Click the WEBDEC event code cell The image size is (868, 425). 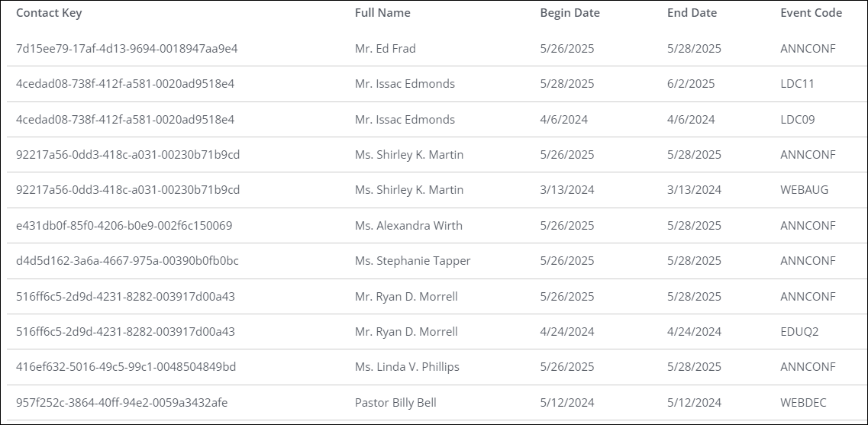tap(803, 403)
